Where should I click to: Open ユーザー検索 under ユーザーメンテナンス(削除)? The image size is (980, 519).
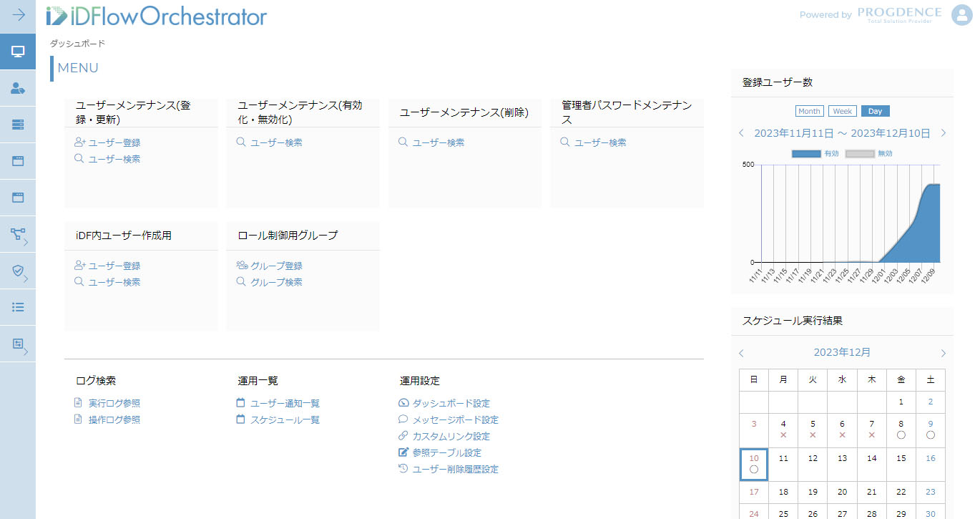tap(438, 142)
